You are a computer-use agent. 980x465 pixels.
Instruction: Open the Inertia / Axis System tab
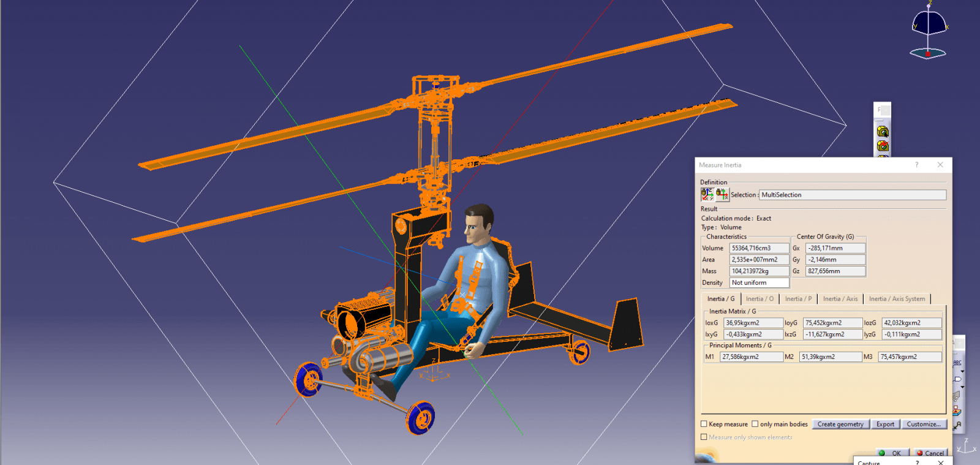(x=897, y=299)
